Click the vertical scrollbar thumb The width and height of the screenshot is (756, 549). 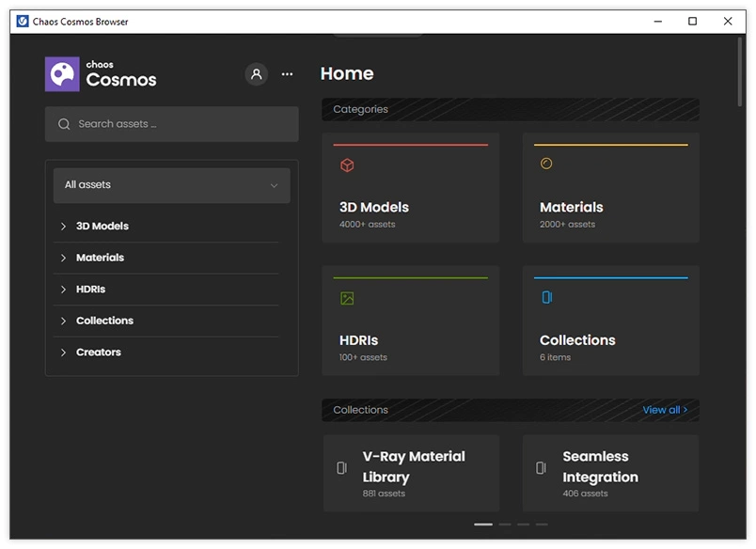pyautogui.click(x=740, y=72)
